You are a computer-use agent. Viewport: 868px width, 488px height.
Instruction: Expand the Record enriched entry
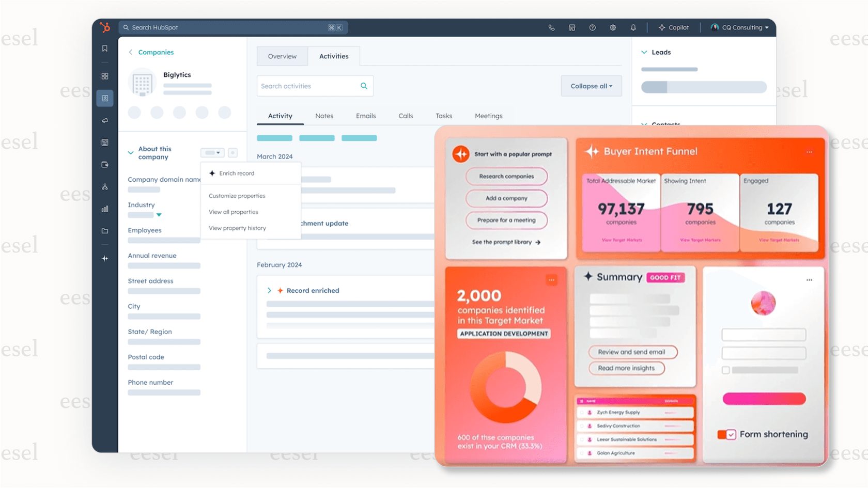[269, 290]
